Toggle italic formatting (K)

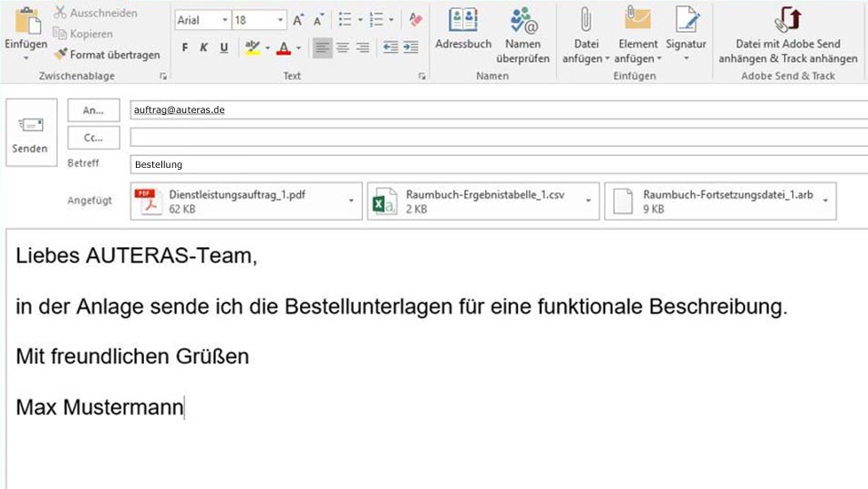204,47
